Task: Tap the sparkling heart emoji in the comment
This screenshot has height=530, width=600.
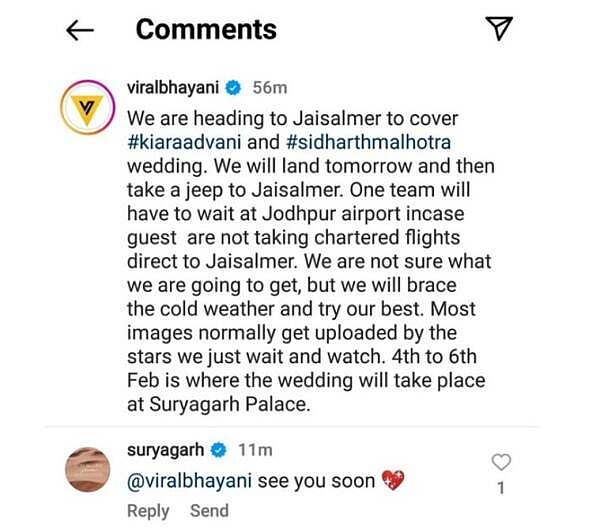Action: click(393, 480)
